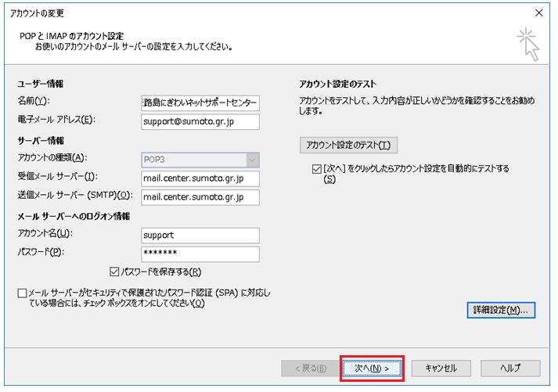Select the 電子メール アドレス field
Image resolution: width=558 pixels, height=392 pixels.
click(x=200, y=121)
